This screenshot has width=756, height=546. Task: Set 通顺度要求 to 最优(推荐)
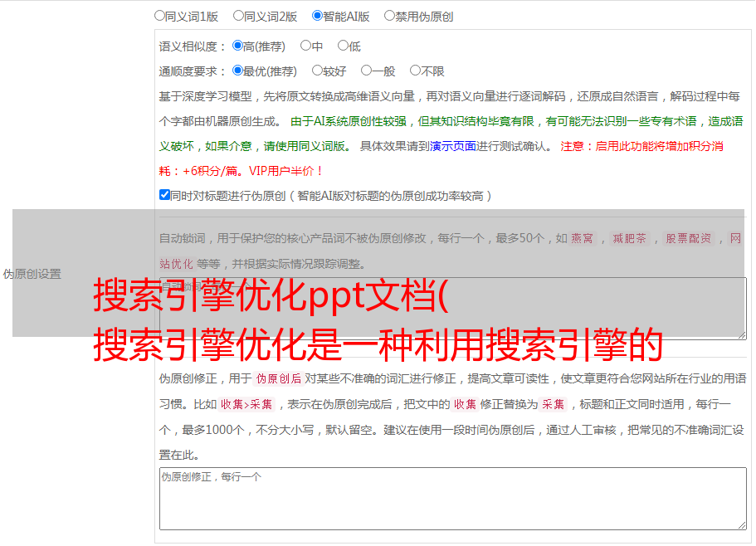(238, 71)
